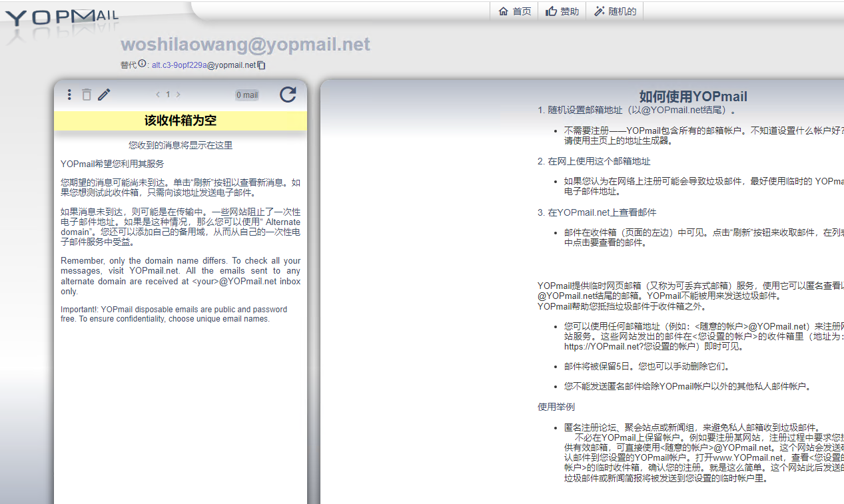Click alt.c3-9opf229a alternate address link

(179, 65)
